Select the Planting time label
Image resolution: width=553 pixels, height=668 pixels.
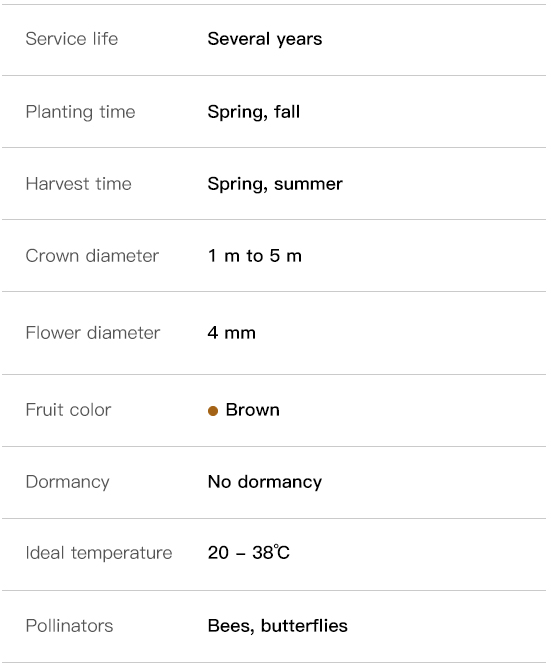click(x=80, y=112)
